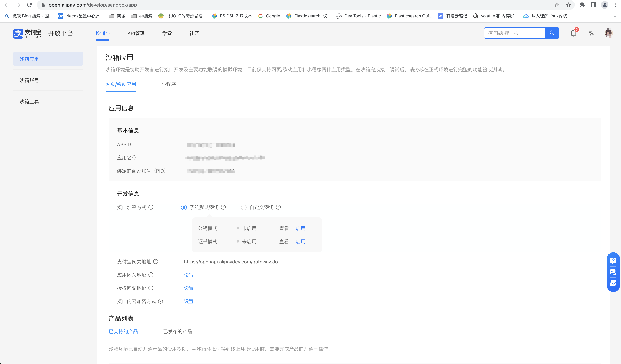Image resolution: width=621 pixels, height=364 pixels.
Task: Open browser three-dot menu
Action: [x=616, y=5]
